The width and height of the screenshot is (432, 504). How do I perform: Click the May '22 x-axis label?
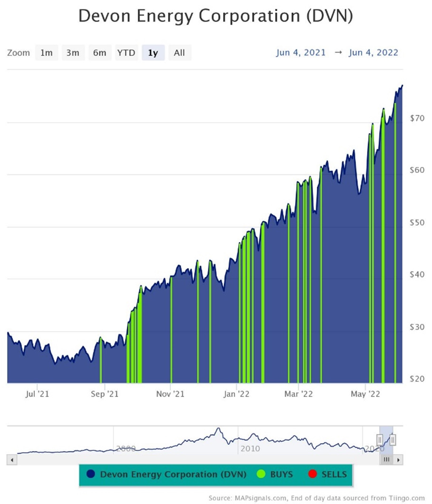[x=365, y=394]
